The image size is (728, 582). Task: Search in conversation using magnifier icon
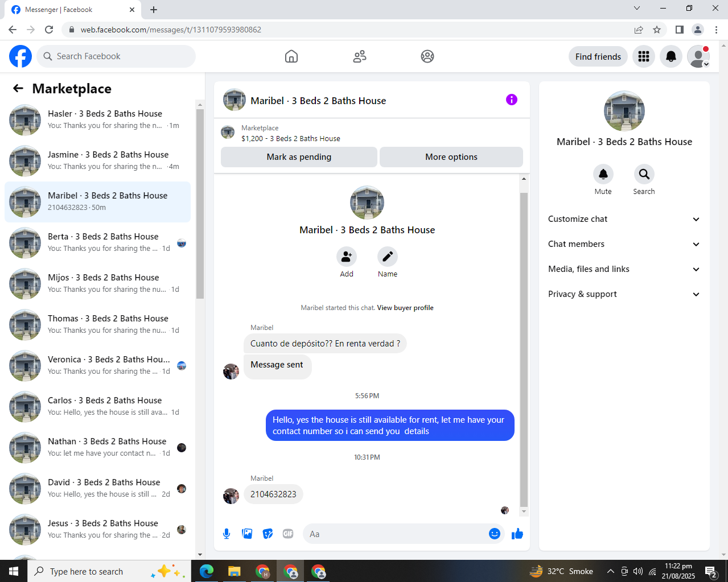(x=644, y=174)
